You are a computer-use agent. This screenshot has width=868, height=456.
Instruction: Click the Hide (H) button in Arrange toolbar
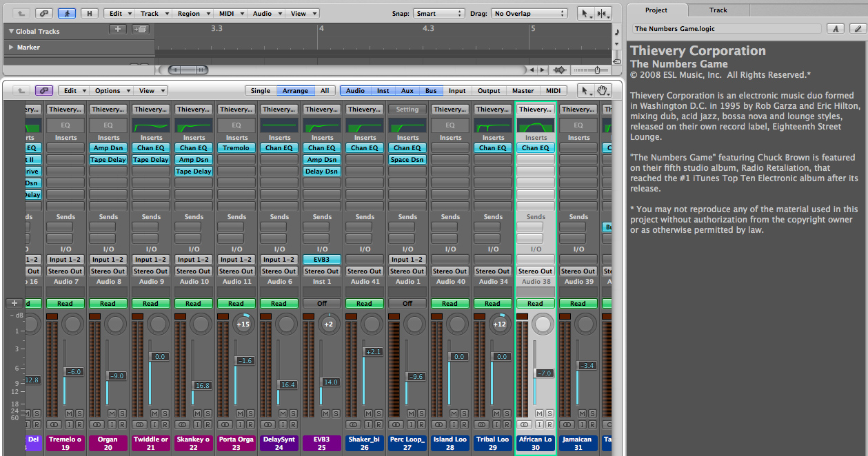(89, 13)
